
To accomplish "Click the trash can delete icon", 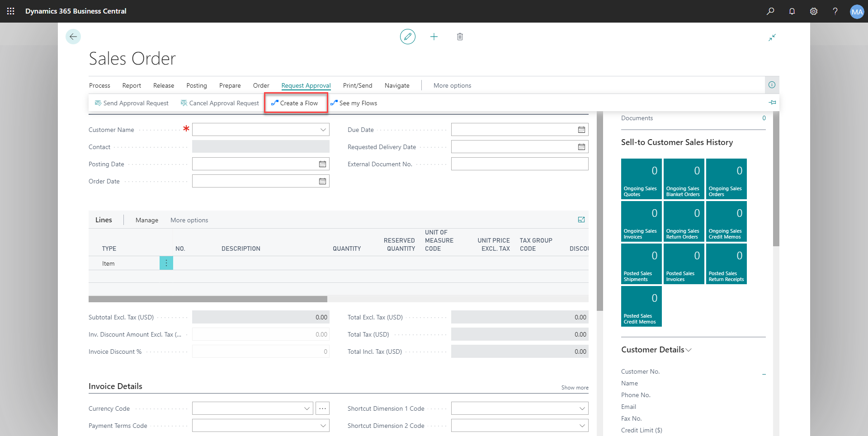I will [460, 37].
